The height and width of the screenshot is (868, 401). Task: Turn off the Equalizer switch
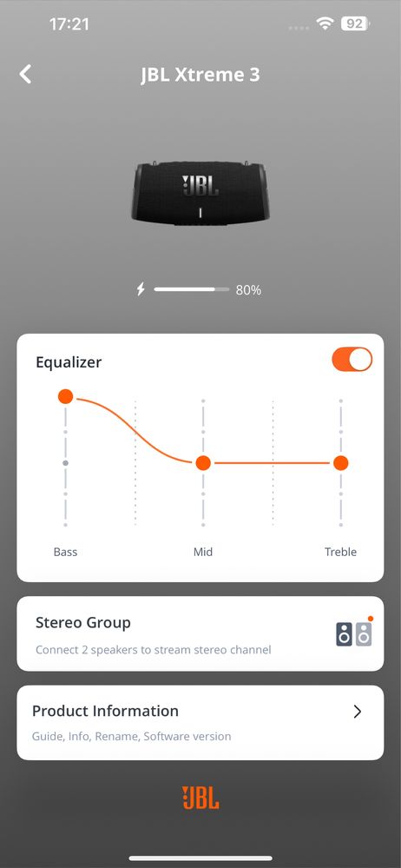[x=352, y=360]
